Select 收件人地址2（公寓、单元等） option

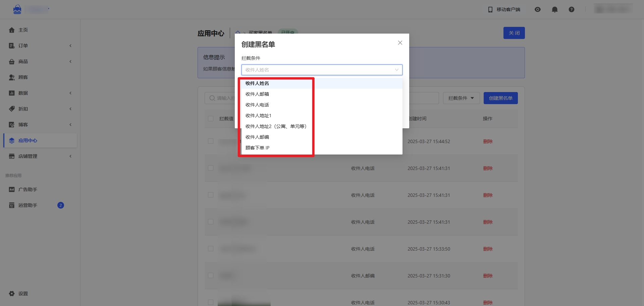pos(322,126)
